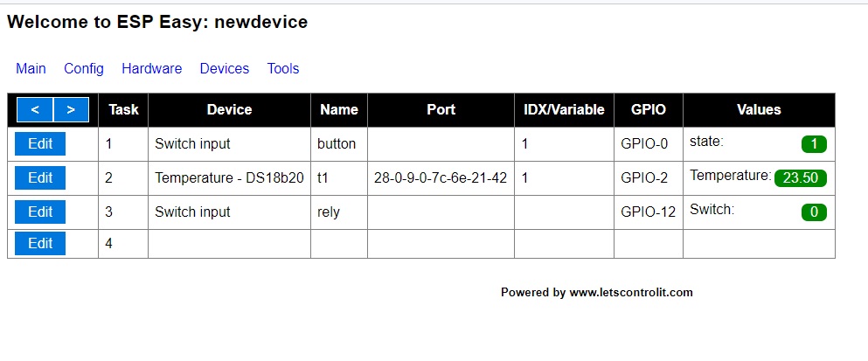Screen dimensions: 868x361
Task: Edit task 1 Switch input button
Action: coord(40,144)
